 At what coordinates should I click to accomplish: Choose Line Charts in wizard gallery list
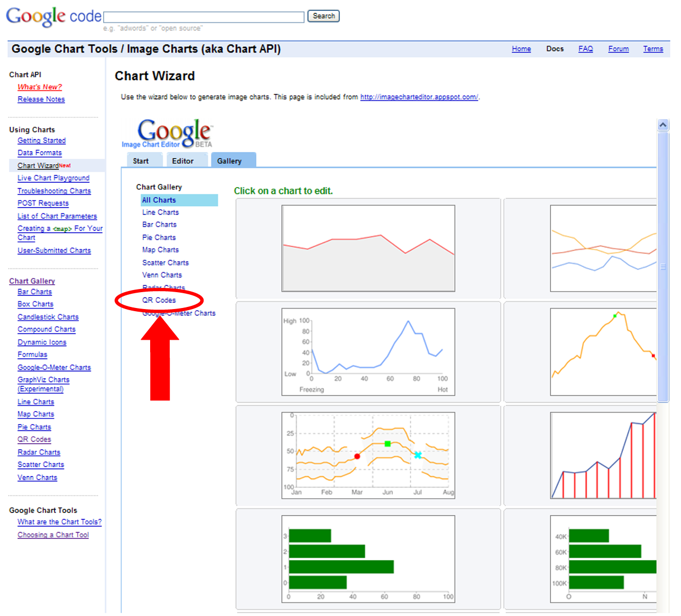pyautogui.click(x=161, y=212)
